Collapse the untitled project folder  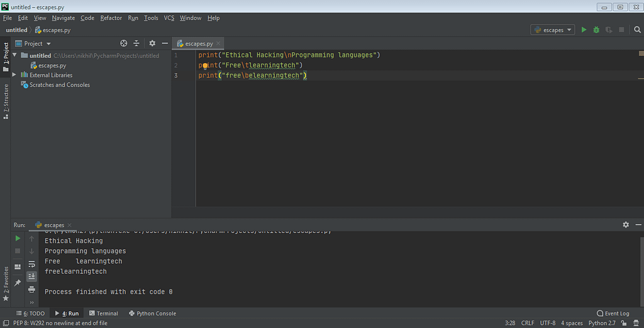(15, 55)
